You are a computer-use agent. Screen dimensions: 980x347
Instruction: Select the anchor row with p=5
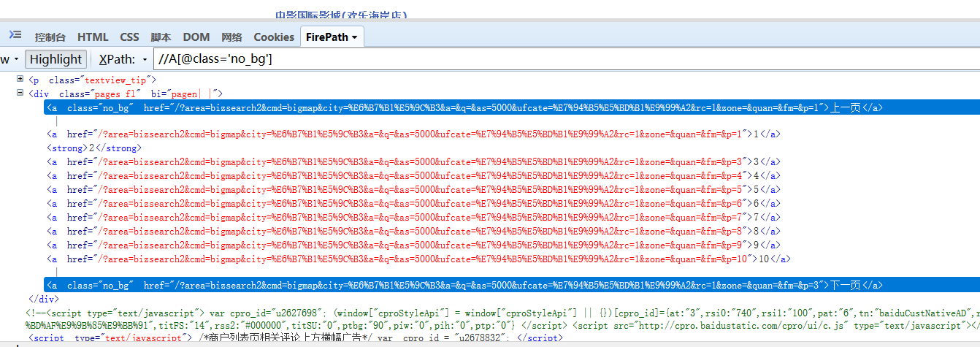click(x=413, y=189)
